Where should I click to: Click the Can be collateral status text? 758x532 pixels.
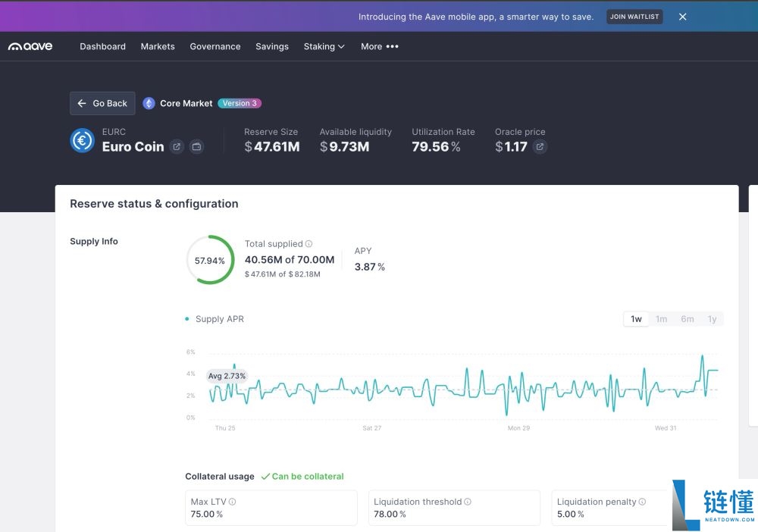(x=302, y=477)
